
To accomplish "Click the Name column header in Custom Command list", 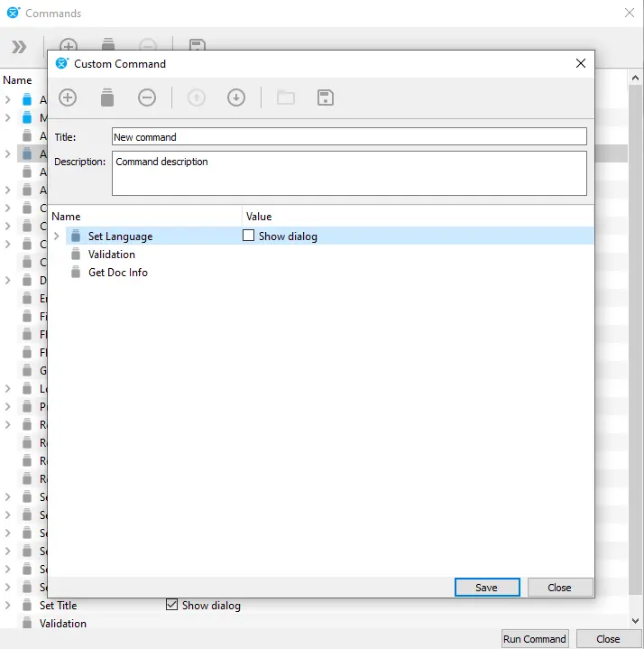I will (66, 217).
